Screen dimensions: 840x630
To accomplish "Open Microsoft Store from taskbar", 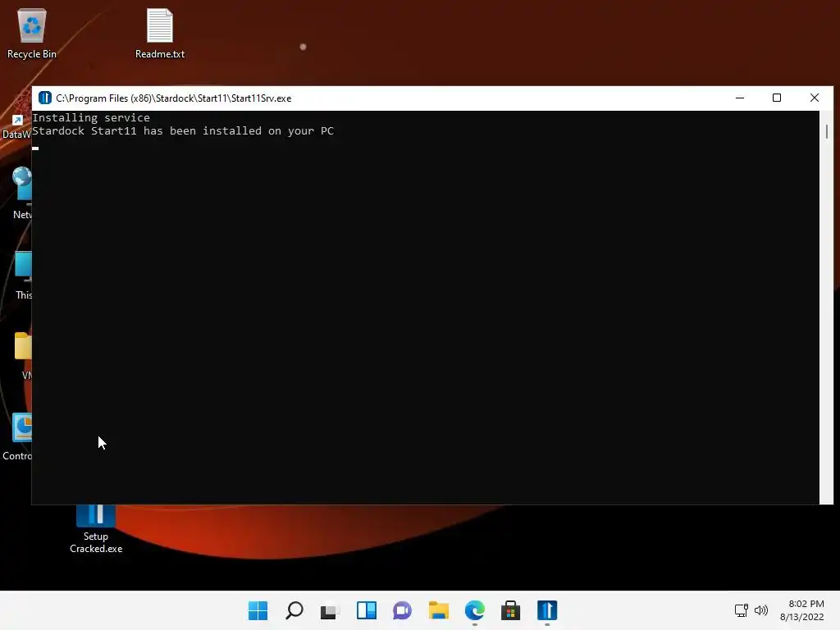I will click(510, 610).
